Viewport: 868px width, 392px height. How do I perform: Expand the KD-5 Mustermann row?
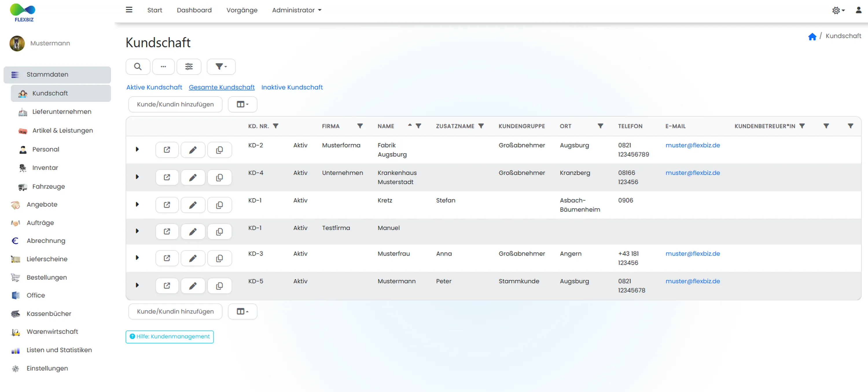tap(137, 285)
